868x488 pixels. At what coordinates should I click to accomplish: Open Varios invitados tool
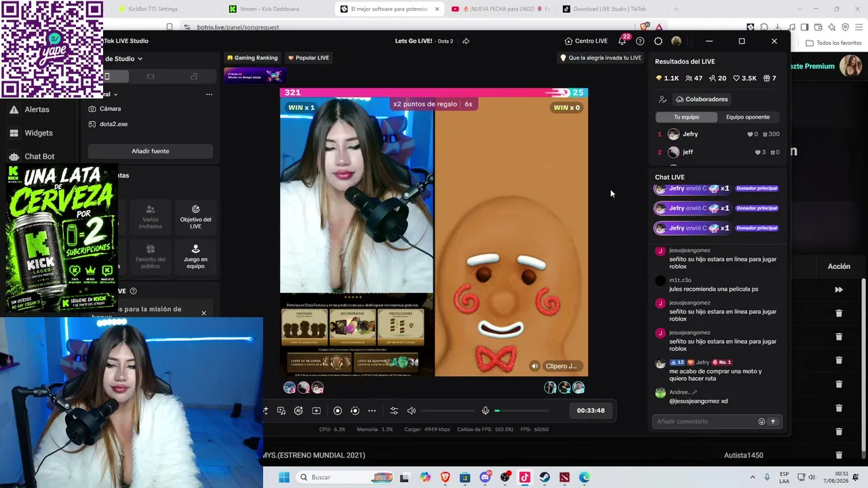point(151,217)
